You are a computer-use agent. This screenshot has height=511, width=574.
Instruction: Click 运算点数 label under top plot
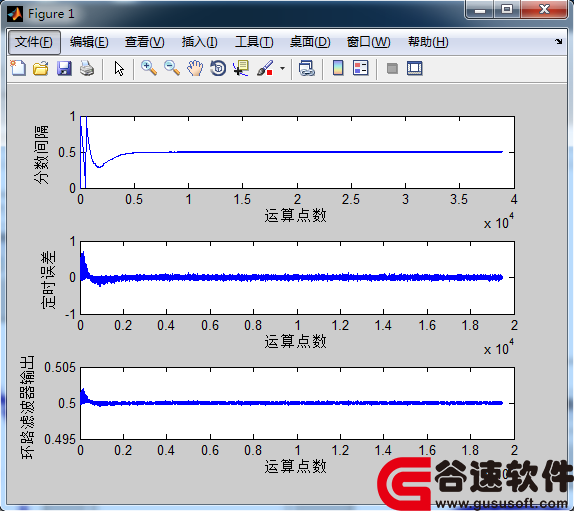tap(295, 216)
